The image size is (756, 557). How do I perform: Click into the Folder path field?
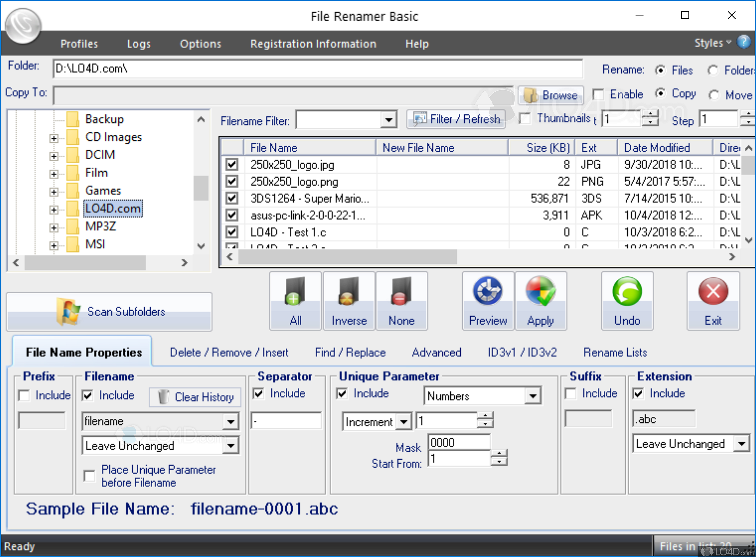coord(317,69)
